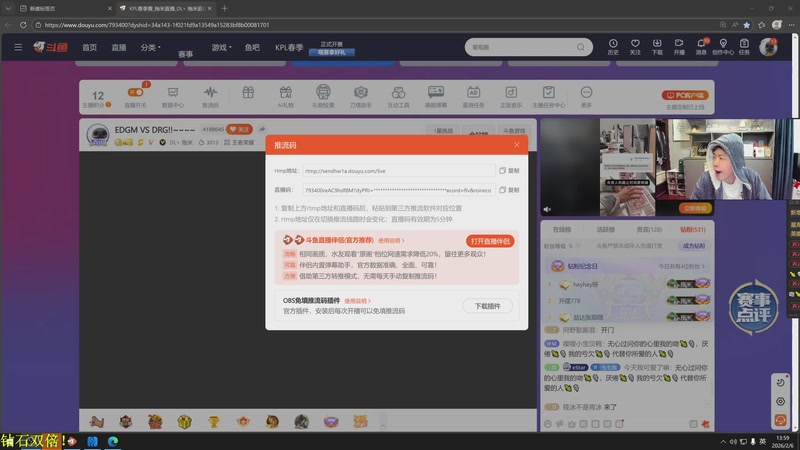Image resolution: width=800 pixels, height=450 pixels.
Task: Click the search magnifier icon
Action: coord(581,47)
